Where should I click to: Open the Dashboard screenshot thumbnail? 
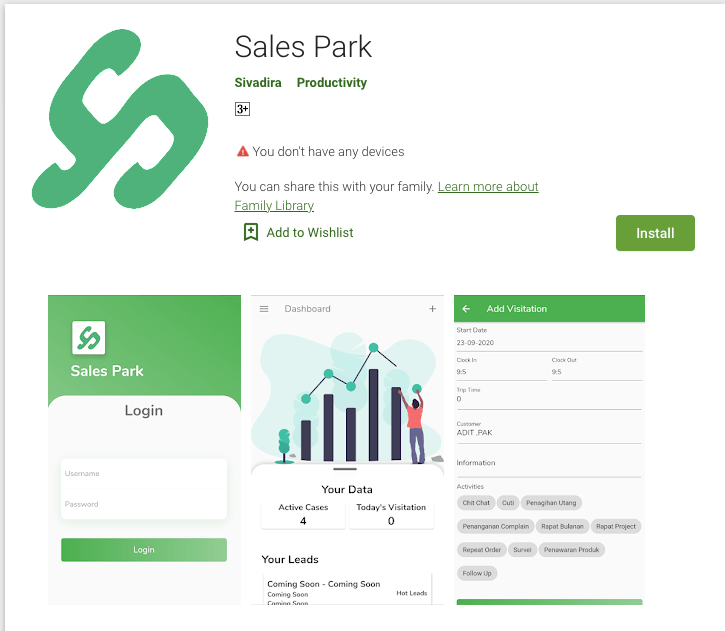point(347,450)
